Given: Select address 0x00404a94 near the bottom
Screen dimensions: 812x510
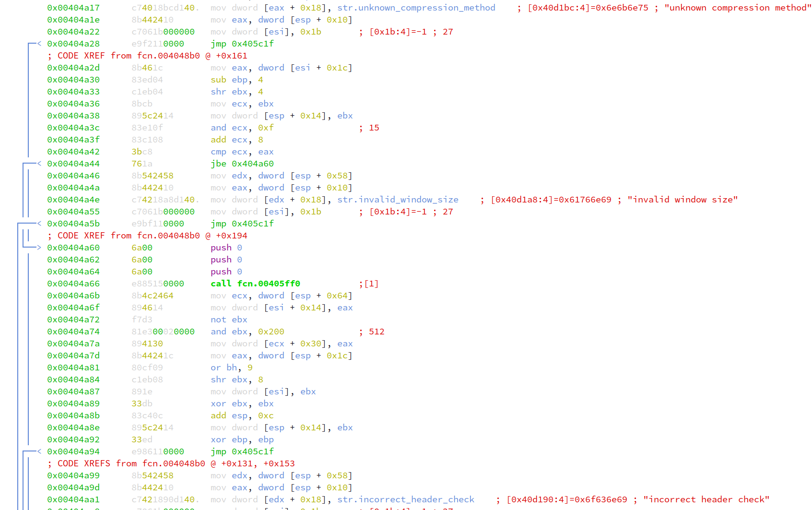Looking at the screenshot, I should point(73,451).
